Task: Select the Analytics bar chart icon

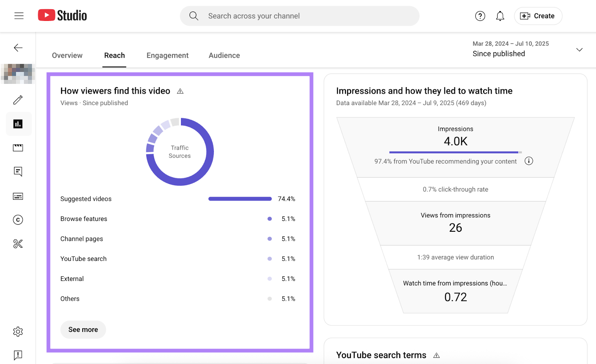Action: 18,124
